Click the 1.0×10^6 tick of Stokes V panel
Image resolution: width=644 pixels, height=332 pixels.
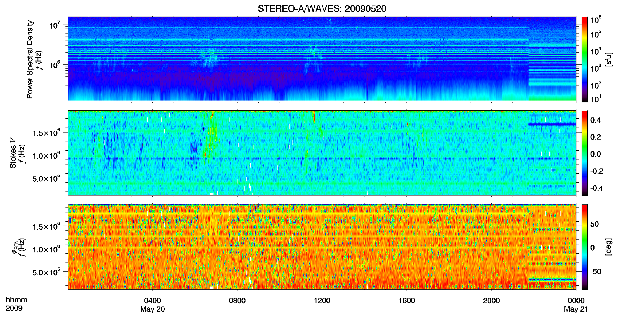tap(46, 155)
